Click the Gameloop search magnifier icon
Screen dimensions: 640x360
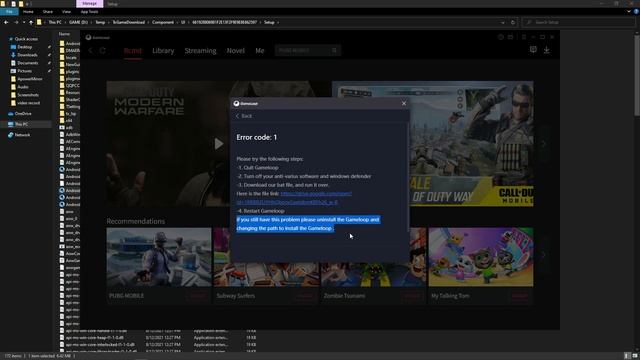coord(335,51)
